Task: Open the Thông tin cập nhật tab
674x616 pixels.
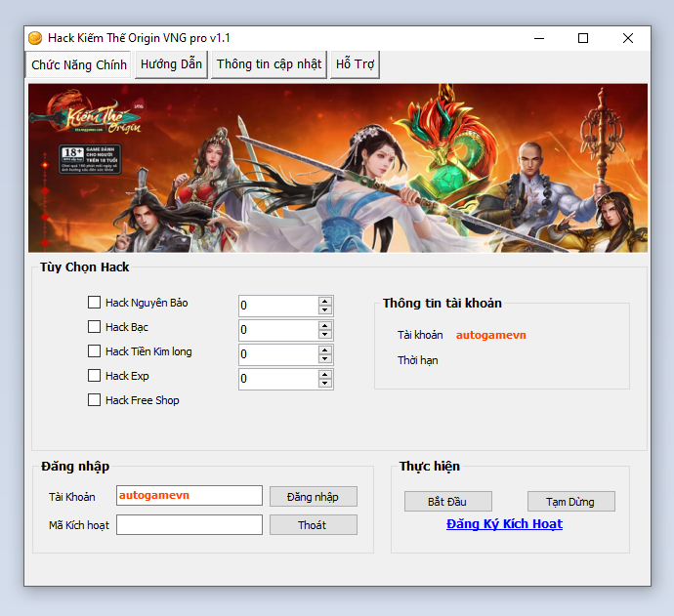Action: [269, 64]
